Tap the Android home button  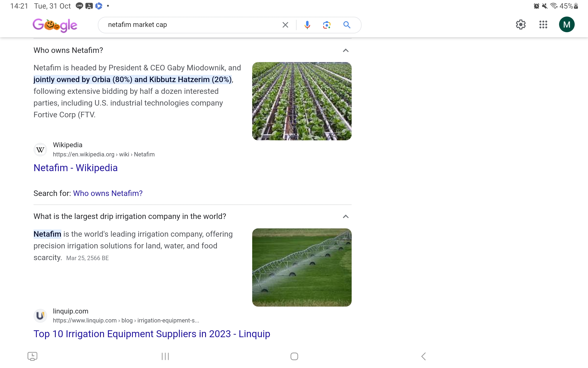coord(294,356)
